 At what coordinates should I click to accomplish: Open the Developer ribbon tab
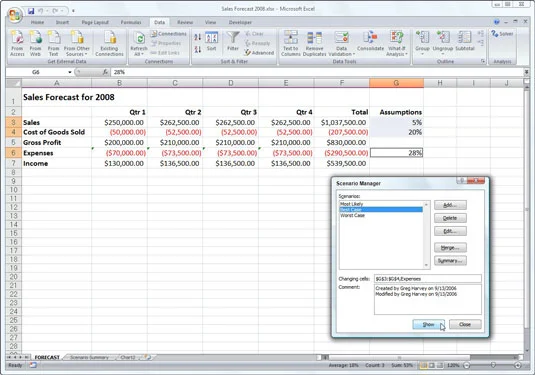(240, 22)
